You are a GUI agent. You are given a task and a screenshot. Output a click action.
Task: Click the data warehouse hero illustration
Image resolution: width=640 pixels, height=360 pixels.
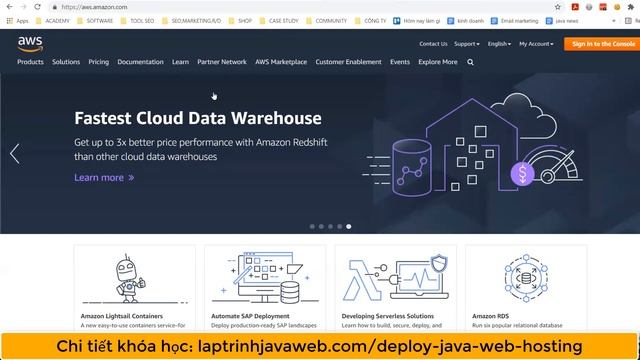pos(473,146)
